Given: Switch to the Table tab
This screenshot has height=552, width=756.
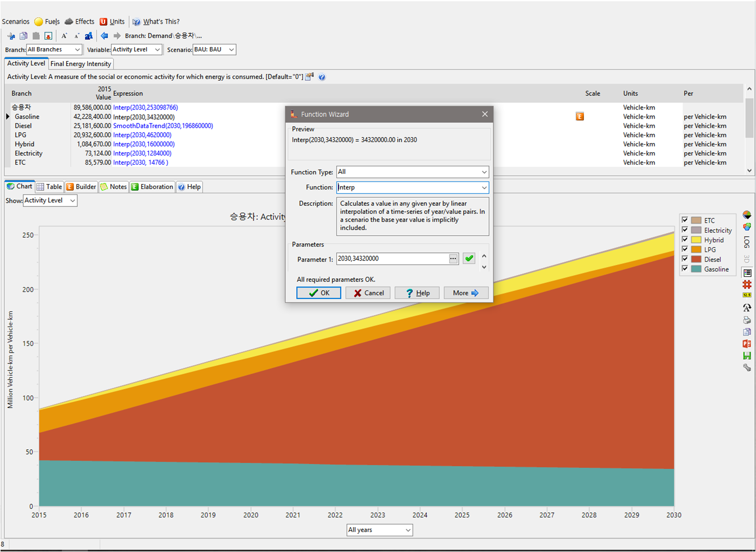Looking at the screenshot, I should pyautogui.click(x=49, y=187).
